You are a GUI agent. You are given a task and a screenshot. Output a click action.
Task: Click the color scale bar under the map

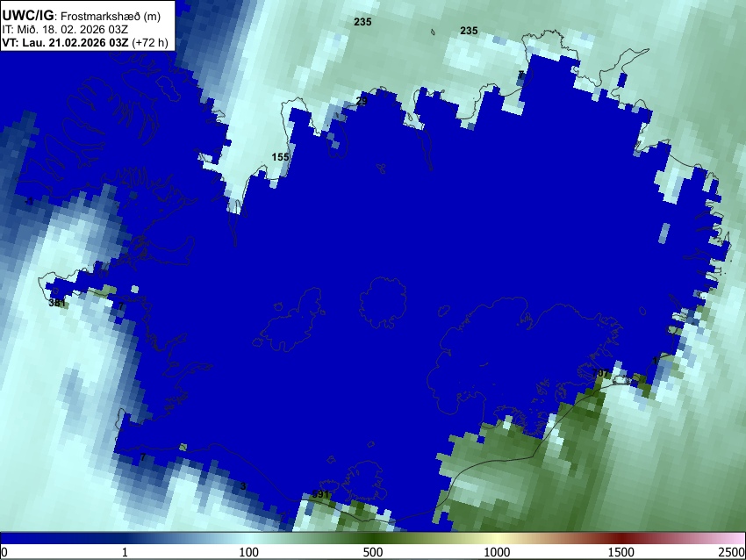373,538
